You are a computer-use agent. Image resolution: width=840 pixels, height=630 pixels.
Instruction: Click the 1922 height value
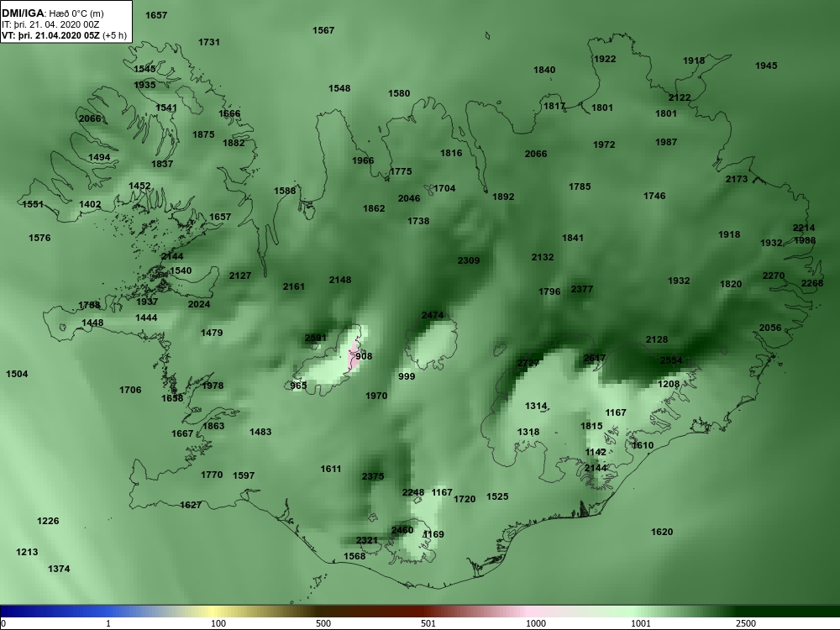(x=605, y=59)
